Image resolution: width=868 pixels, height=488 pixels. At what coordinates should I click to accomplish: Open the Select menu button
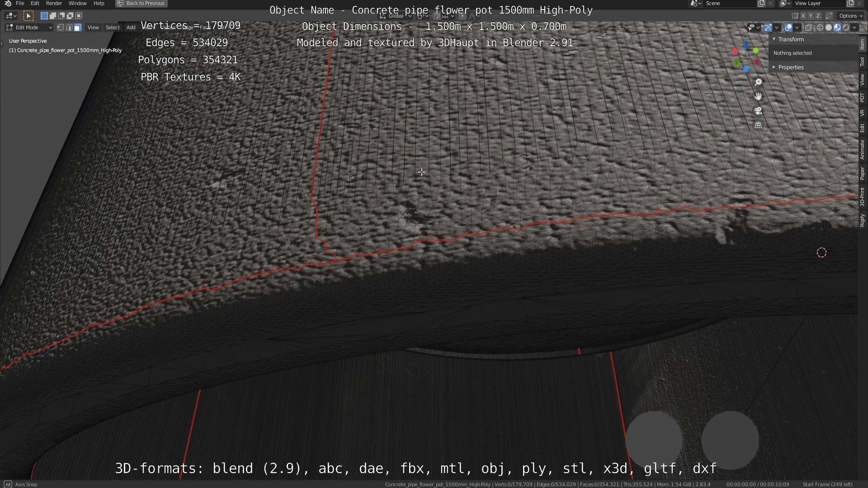point(113,28)
